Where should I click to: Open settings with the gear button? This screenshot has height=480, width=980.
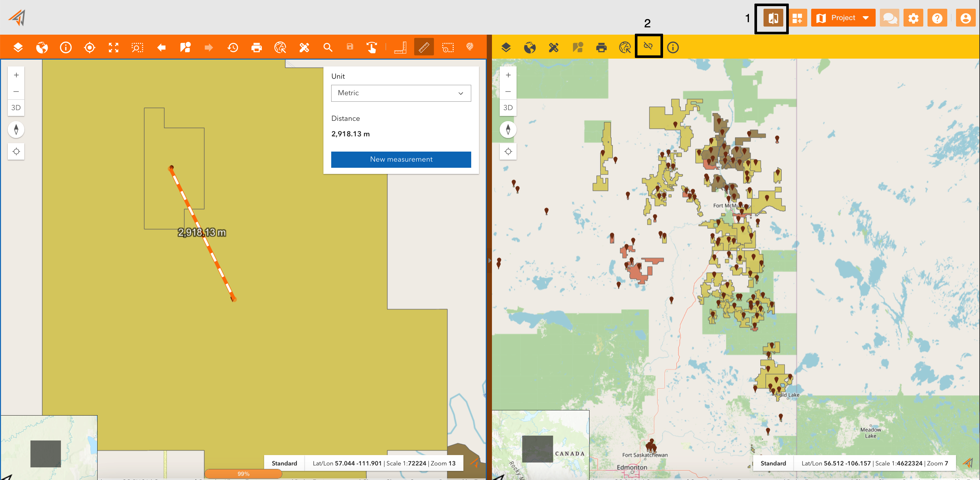pyautogui.click(x=914, y=18)
